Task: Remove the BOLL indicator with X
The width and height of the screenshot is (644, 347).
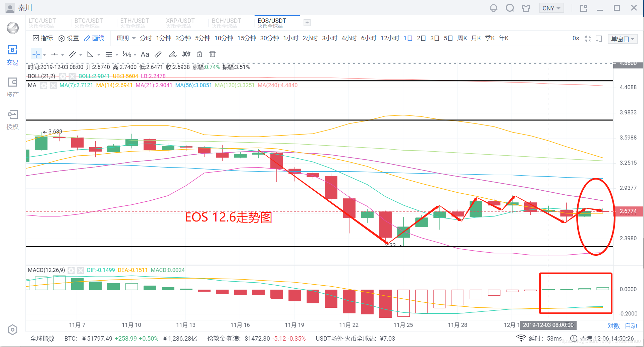Action: click(x=72, y=76)
